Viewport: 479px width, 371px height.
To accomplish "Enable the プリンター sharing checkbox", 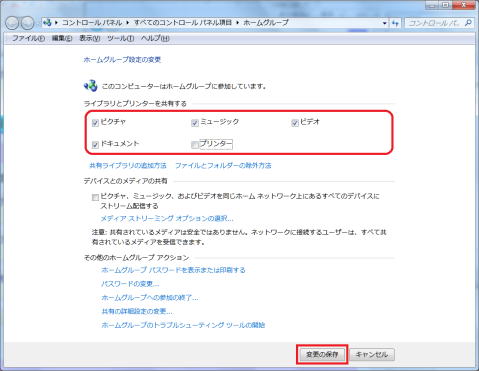I will (195, 145).
